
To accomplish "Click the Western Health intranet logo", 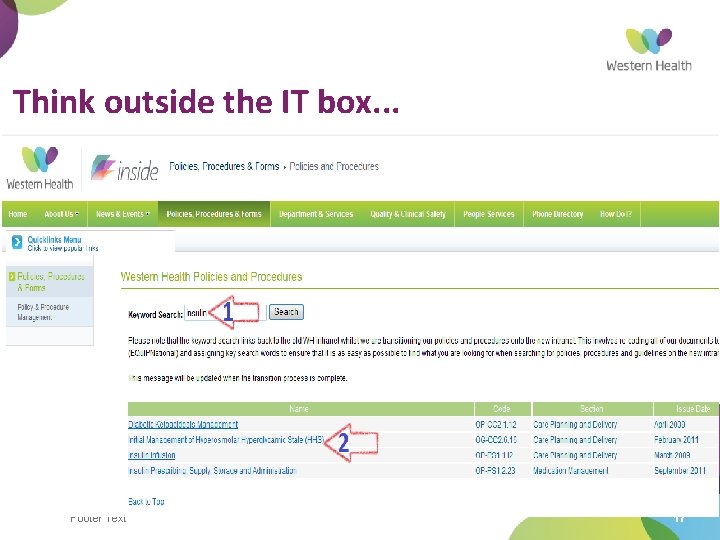I will (40, 168).
